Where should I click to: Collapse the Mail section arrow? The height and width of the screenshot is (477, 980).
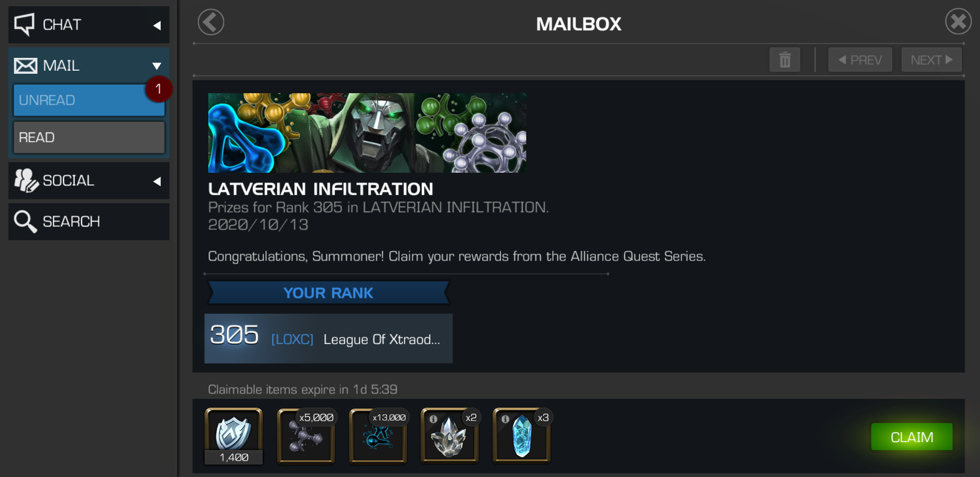(x=157, y=66)
